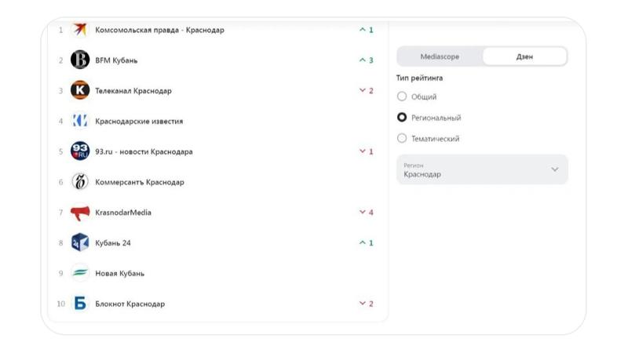Click the 93.ru news logo
This screenshot has width=628, height=364.
tap(80, 151)
